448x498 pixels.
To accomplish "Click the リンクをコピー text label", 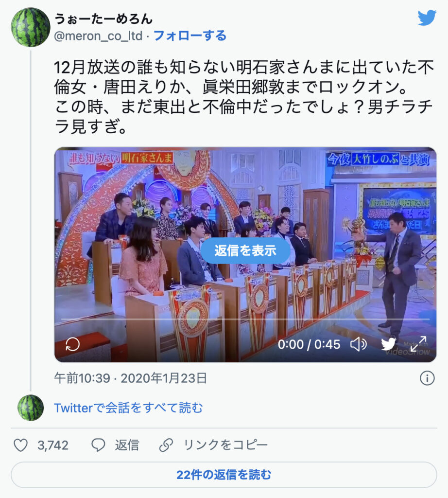I will pos(225,445).
